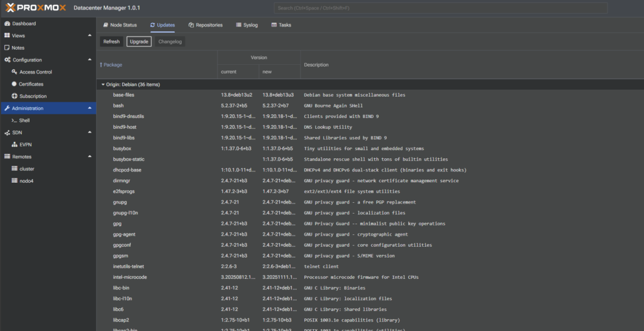Image resolution: width=644 pixels, height=331 pixels.
Task: Click the Certificates badge icon
Action: [x=14, y=84]
